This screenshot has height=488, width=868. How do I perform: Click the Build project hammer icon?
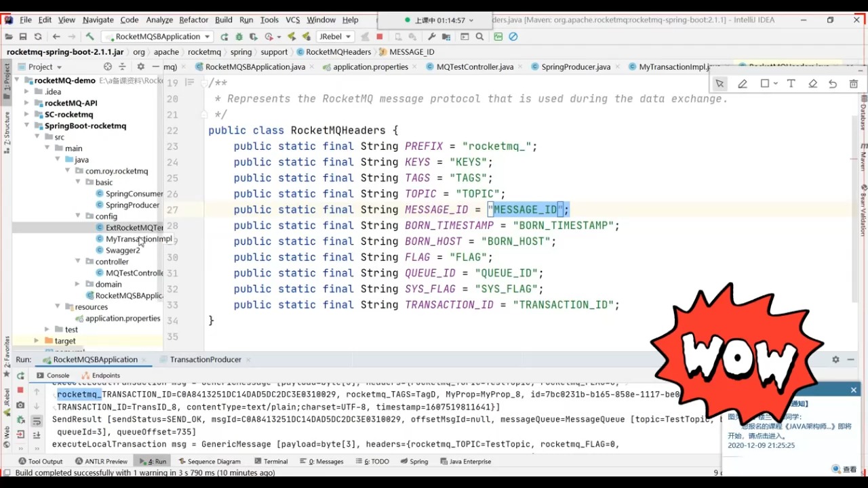click(x=90, y=37)
